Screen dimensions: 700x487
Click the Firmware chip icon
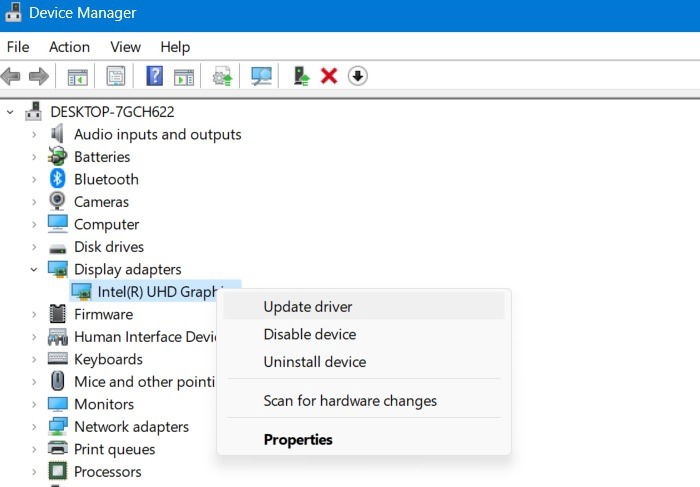(x=58, y=314)
